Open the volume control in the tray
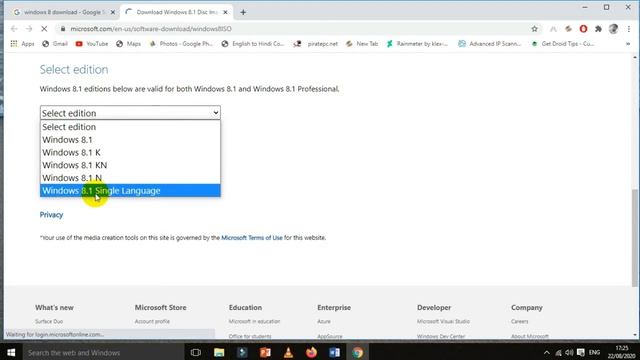The height and width of the screenshot is (360, 640). coord(569,353)
